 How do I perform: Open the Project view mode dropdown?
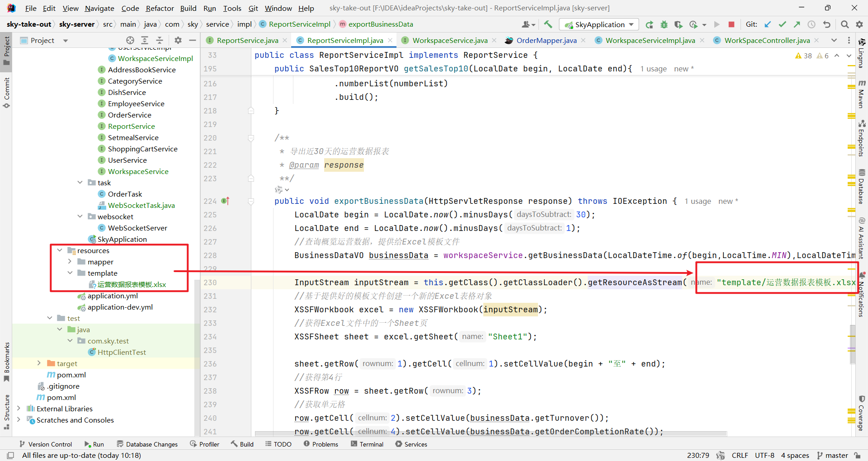[x=66, y=41]
